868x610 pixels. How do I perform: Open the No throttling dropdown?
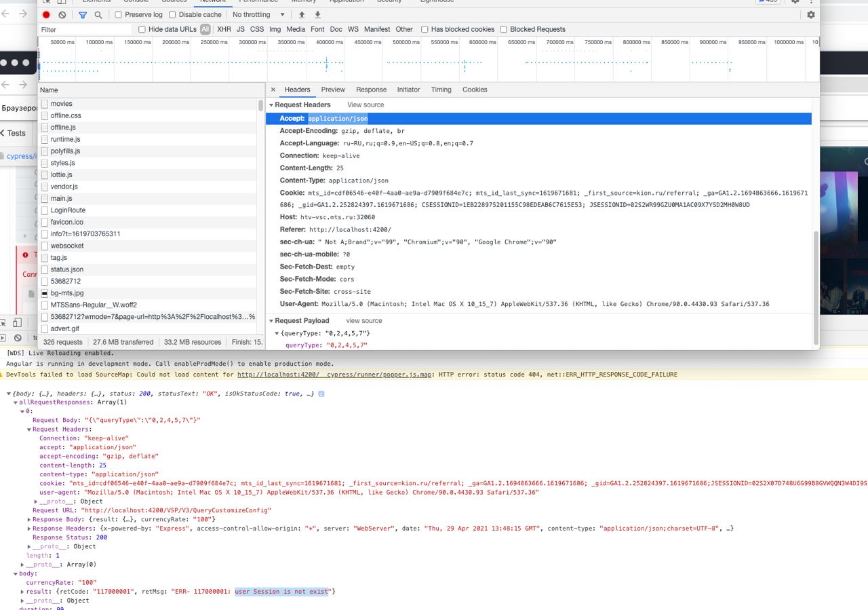point(258,15)
